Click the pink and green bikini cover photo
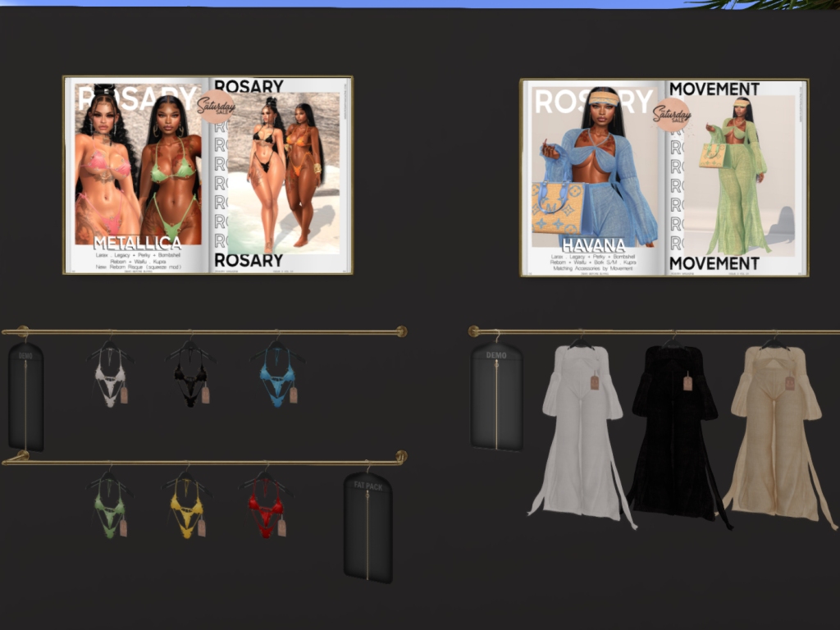 coord(138,164)
